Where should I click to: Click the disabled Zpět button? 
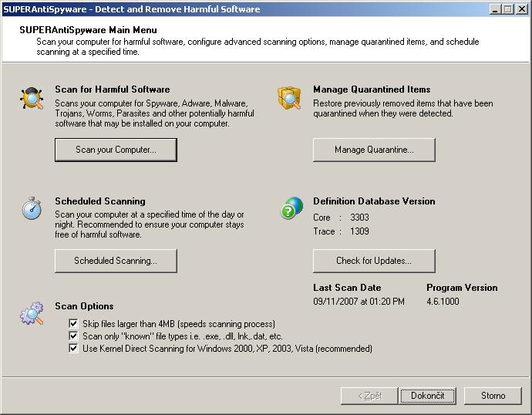tap(369, 396)
